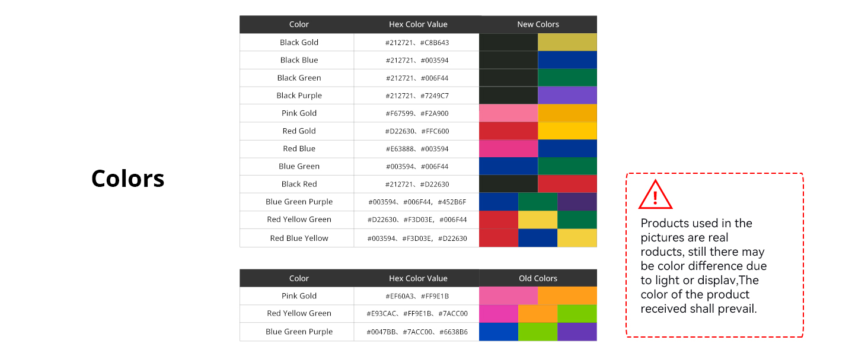Select the orange swatch in old Pink Gold row
The width and height of the screenshot is (868, 356).
[x=567, y=295]
